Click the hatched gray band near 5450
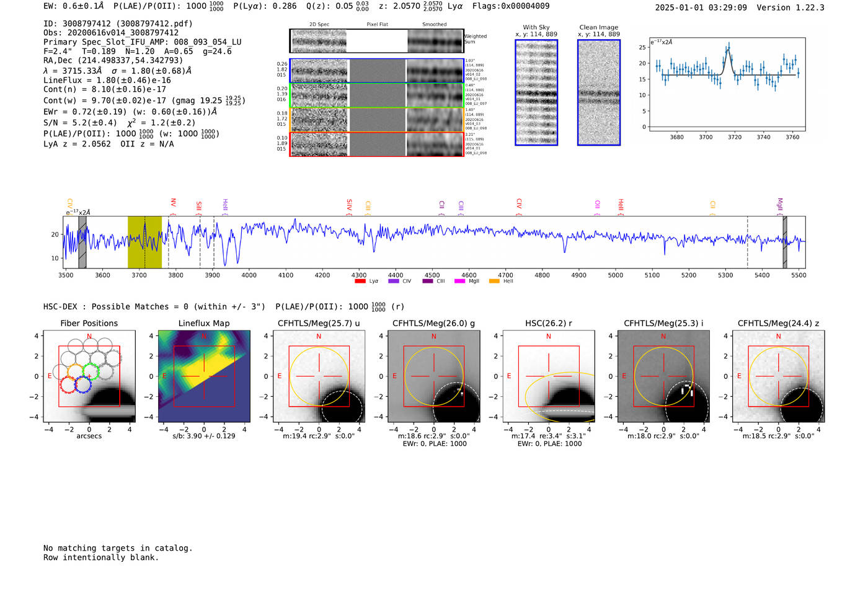 785,242
